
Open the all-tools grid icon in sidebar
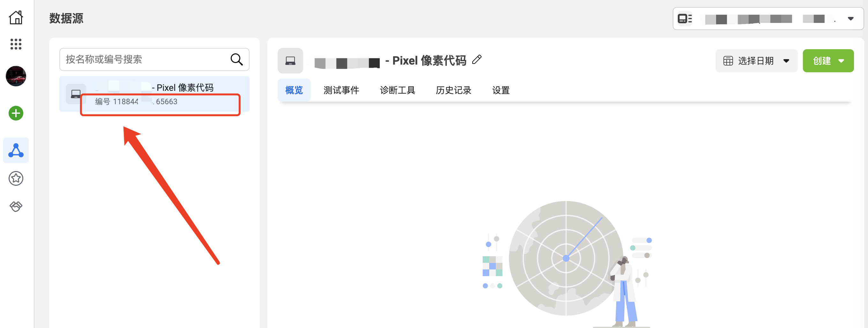click(x=16, y=44)
